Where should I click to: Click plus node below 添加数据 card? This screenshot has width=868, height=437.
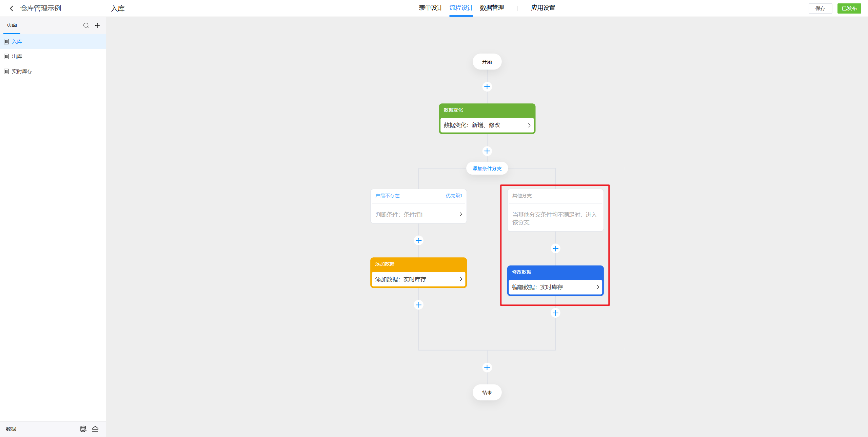click(419, 305)
